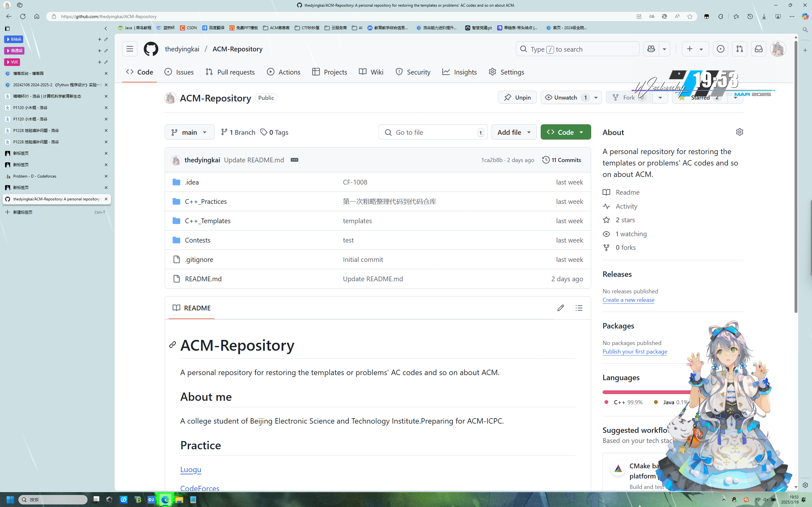Screen dimensions: 812x507
Task: Collapse the browser vertical tabs pane
Action: (x=106, y=29)
